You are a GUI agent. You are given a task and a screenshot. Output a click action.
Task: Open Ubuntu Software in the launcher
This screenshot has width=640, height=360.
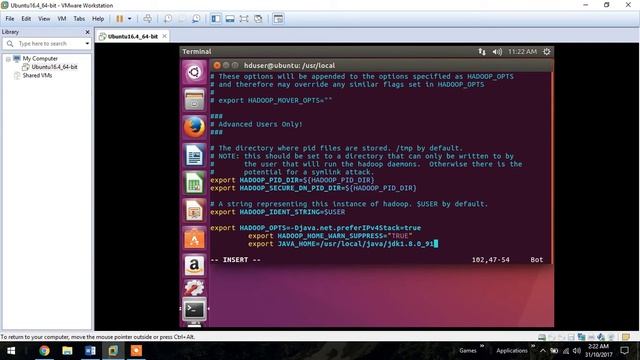(194, 238)
